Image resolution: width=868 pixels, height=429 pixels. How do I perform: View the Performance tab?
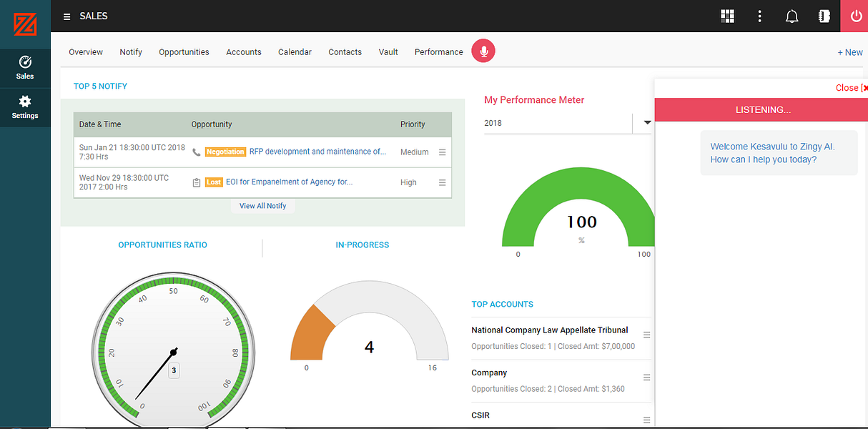[x=439, y=52]
